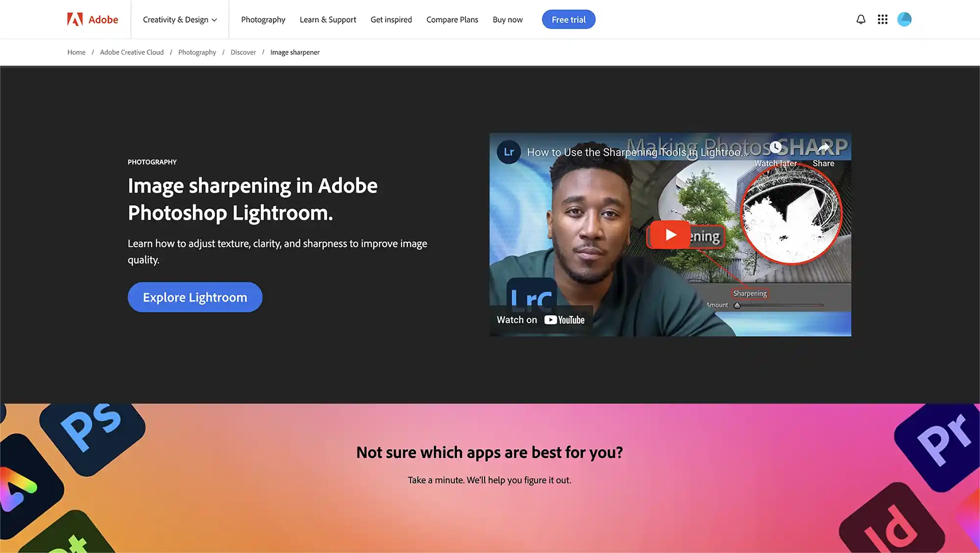The width and height of the screenshot is (980, 553).
Task: Open the Discover breadcrumb
Action: pyautogui.click(x=243, y=52)
